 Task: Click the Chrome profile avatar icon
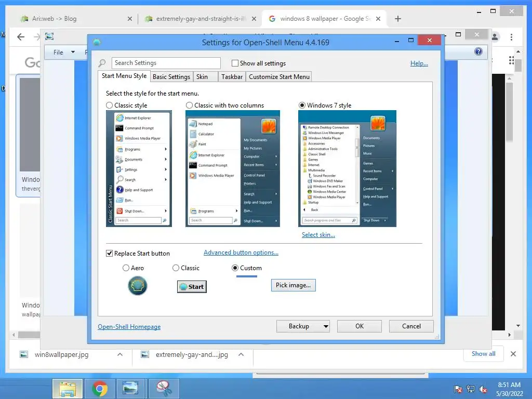(495, 37)
